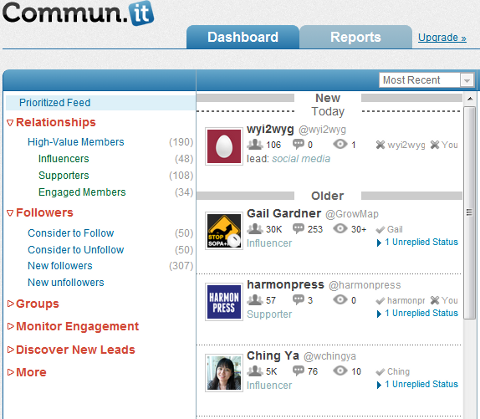Open the Supporters list
480x419 pixels.
tap(64, 175)
